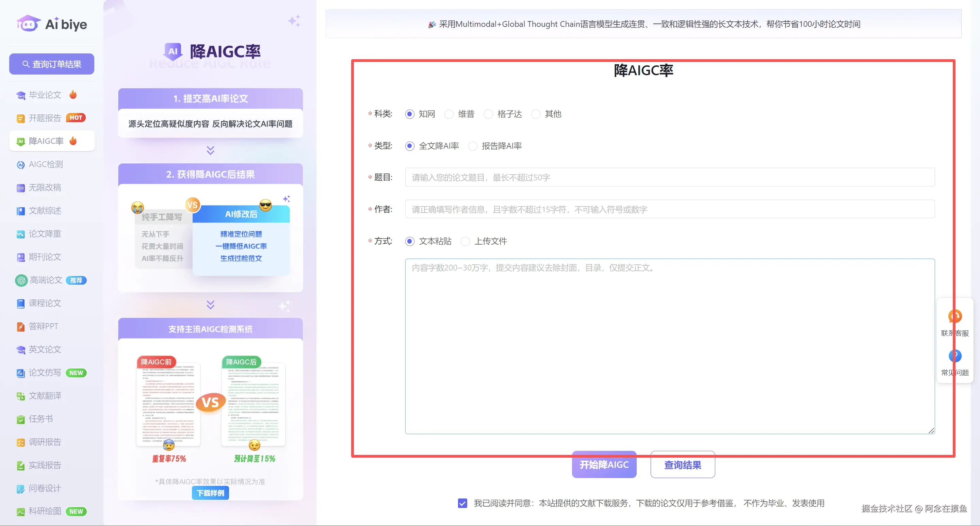Select 报告降AI率 type radio button
Screen dimensions: 980x526
pyautogui.click(x=473, y=146)
